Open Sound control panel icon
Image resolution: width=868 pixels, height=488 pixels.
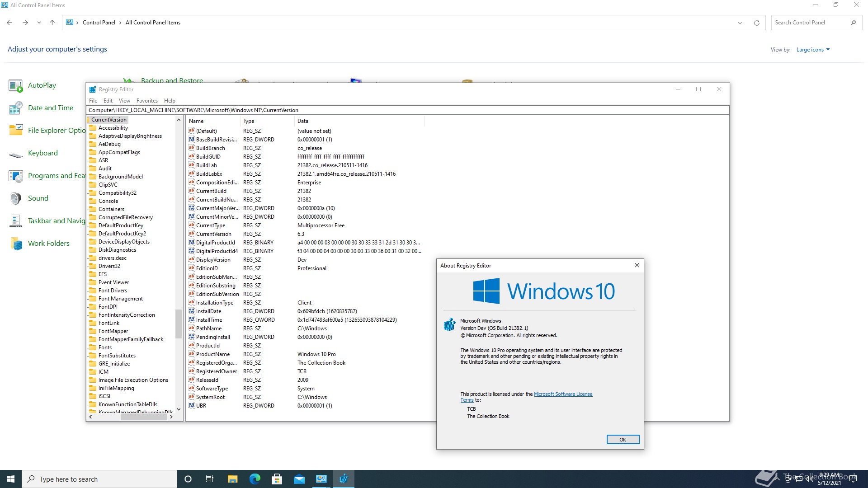16,198
